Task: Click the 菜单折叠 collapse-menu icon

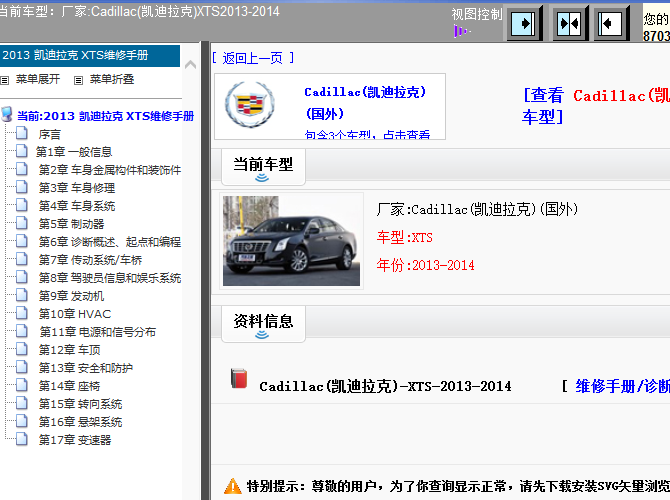Action: tap(78, 80)
